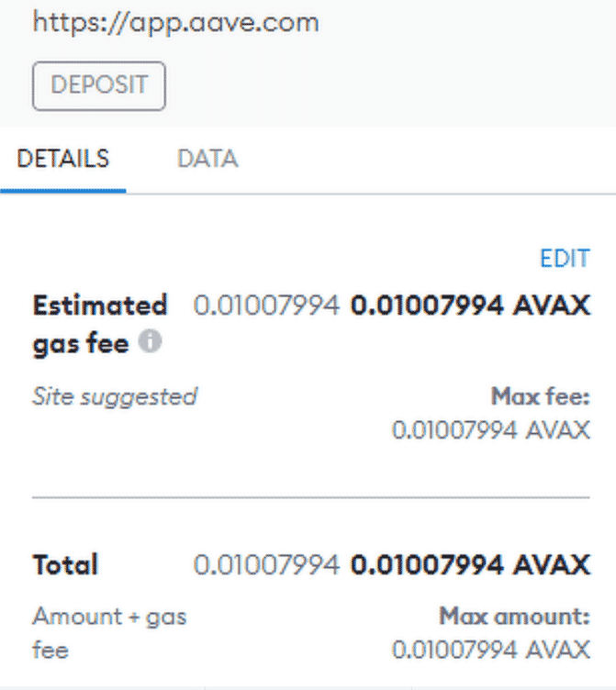
Task: Click the grey Total value
Action: [x=267, y=564]
